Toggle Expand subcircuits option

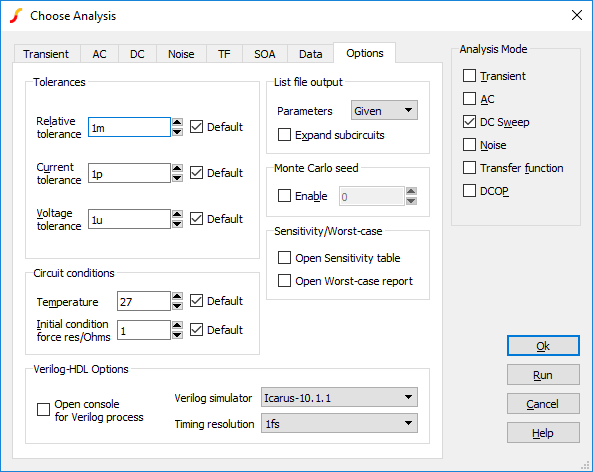(x=284, y=135)
